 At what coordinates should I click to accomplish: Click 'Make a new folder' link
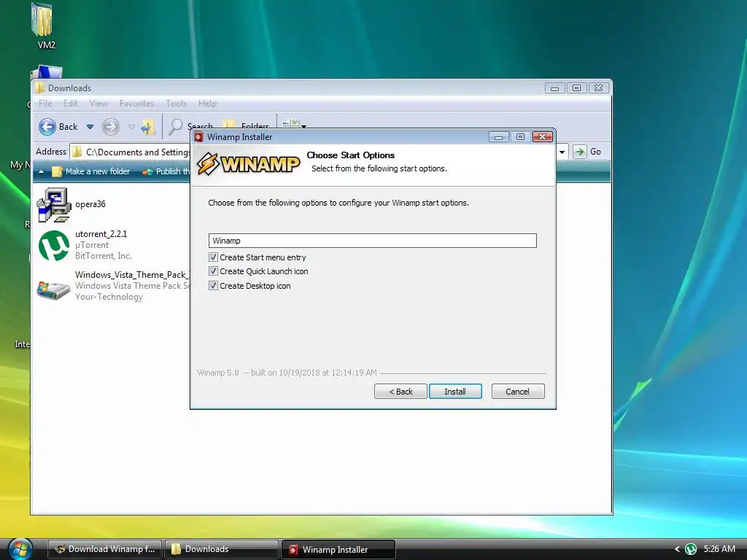(x=98, y=171)
